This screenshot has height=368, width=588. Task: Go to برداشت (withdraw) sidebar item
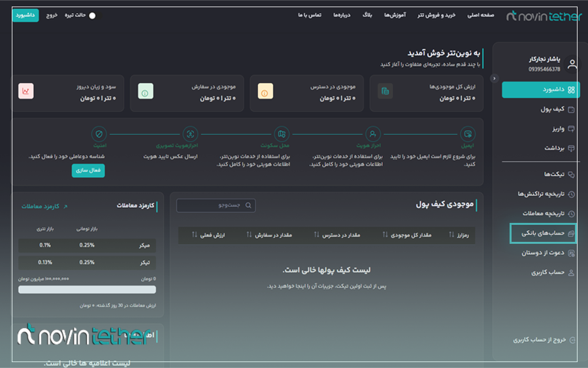pyautogui.click(x=559, y=148)
